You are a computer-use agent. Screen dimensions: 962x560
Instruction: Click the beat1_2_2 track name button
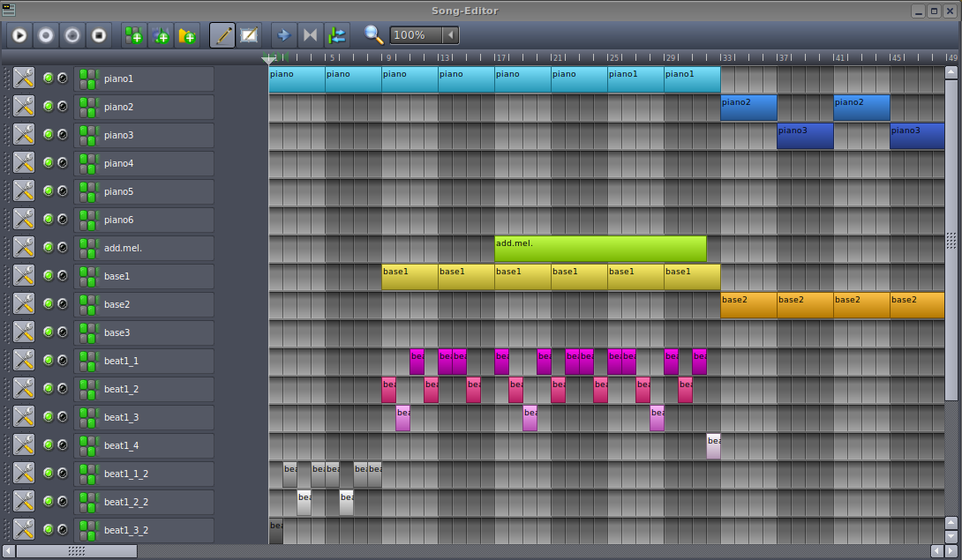click(x=144, y=502)
